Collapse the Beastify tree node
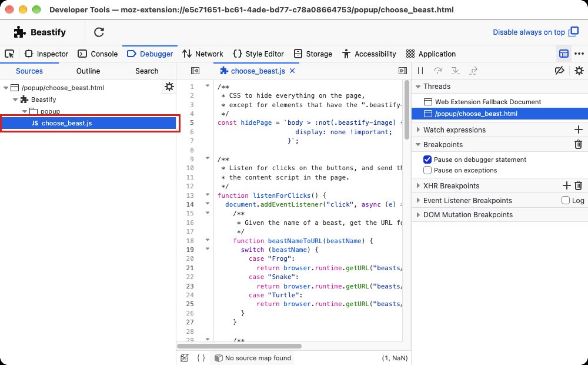This screenshot has height=365, width=588. click(x=15, y=99)
